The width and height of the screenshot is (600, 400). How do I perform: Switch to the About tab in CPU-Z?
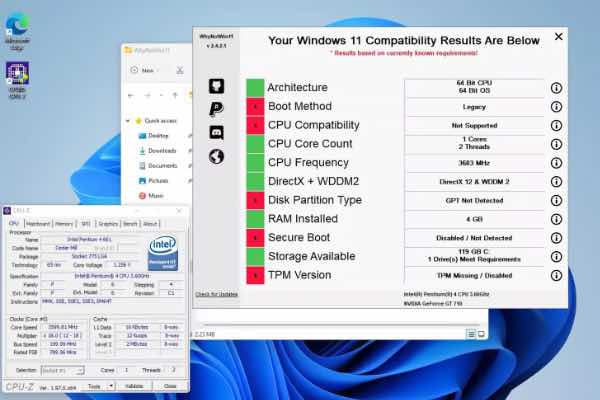pyautogui.click(x=150, y=224)
